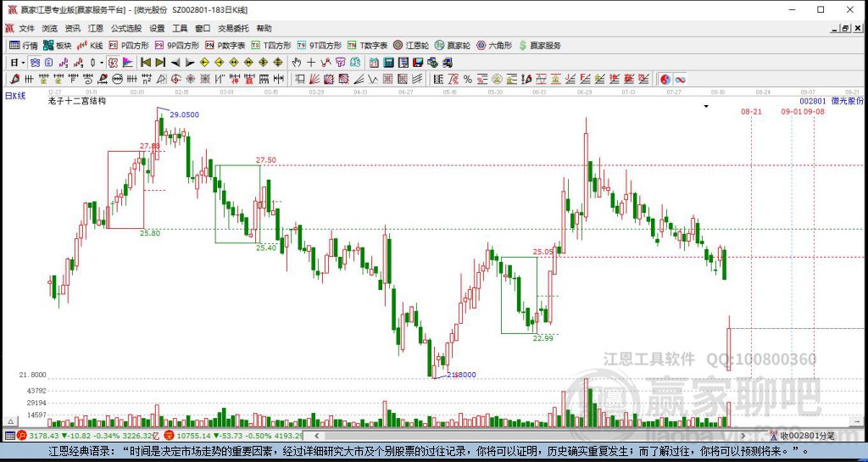868x462 pixels.
Task: Switch to the K线 chart view
Action: 90,46
